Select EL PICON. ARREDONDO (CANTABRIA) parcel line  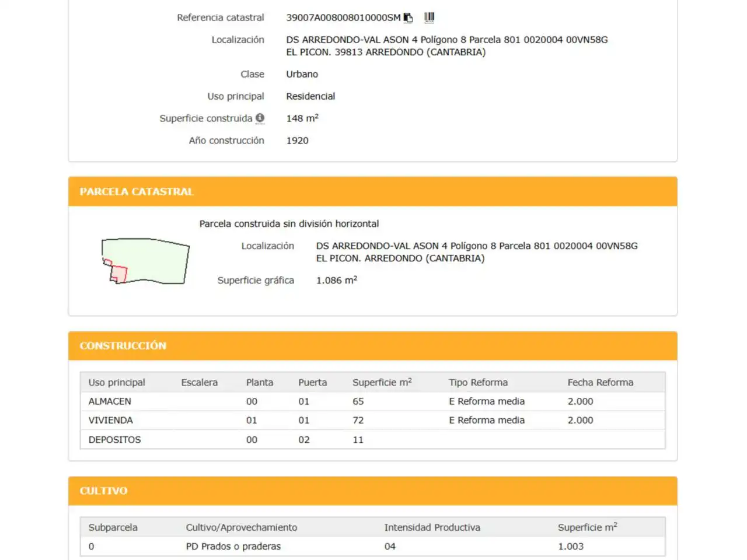[x=400, y=258]
